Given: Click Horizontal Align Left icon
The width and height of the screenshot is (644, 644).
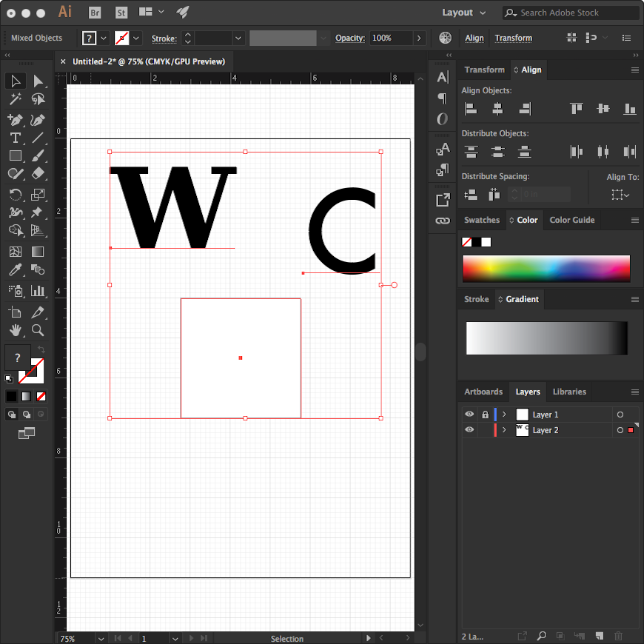Looking at the screenshot, I should (x=471, y=109).
